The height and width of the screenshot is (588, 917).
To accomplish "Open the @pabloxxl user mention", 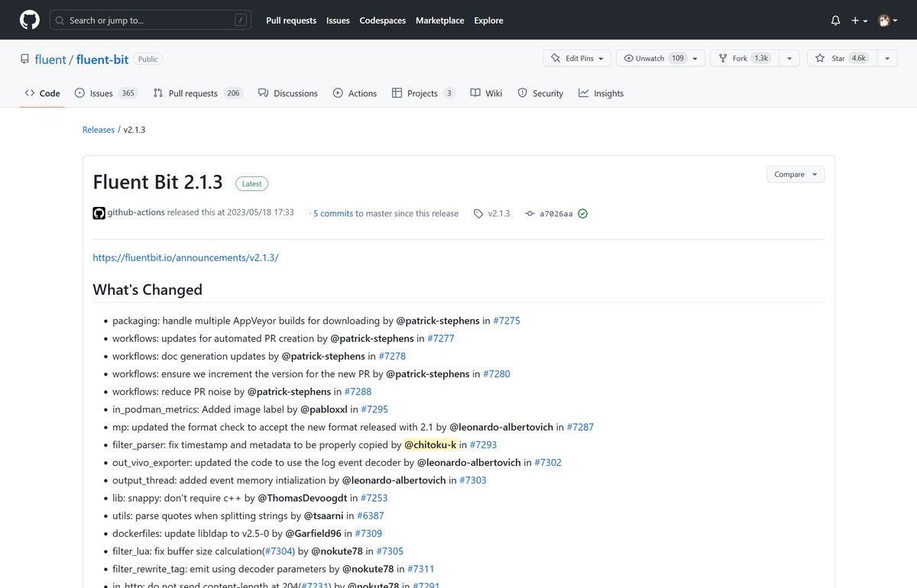I will (x=324, y=409).
